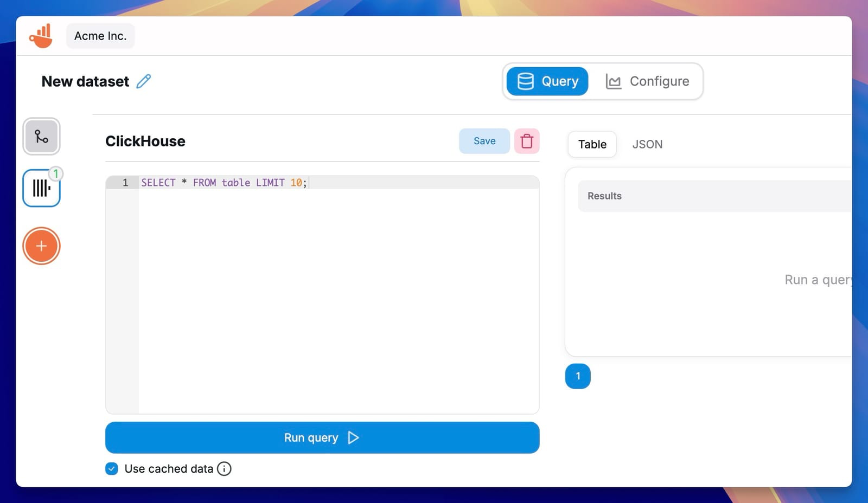The height and width of the screenshot is (503, 868).
Task: Select the connections icon in the left sidebar
Action: (x=41, y=137)
